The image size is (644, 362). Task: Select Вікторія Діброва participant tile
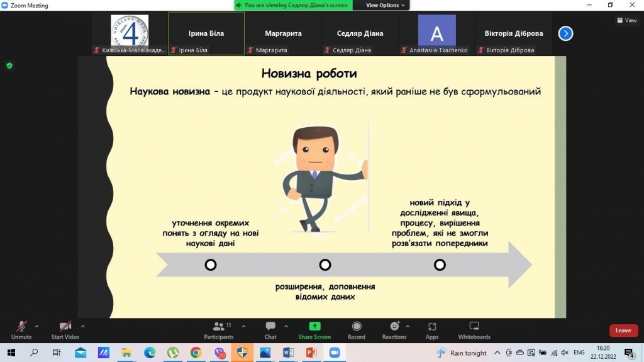(513, 34)
